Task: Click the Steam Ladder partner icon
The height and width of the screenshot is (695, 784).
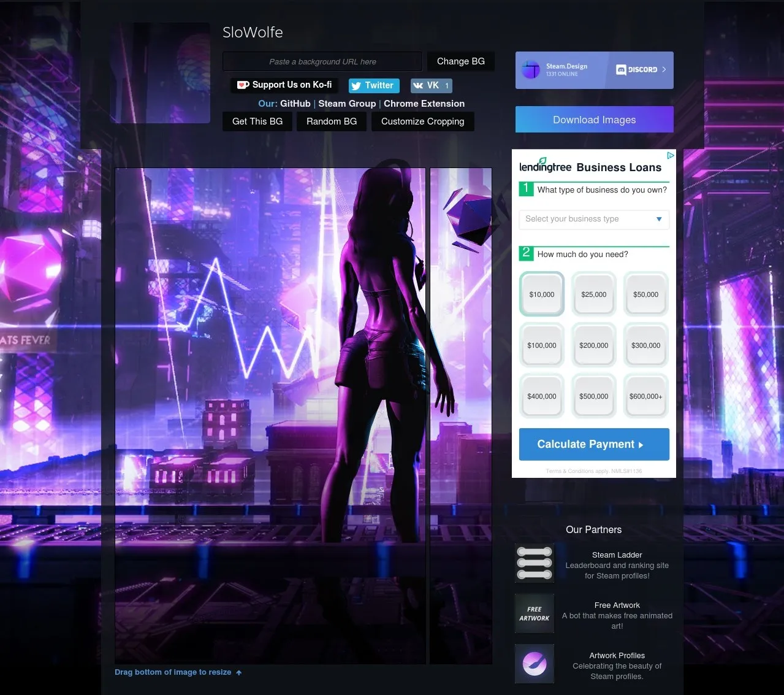Action: pos(535,563)
